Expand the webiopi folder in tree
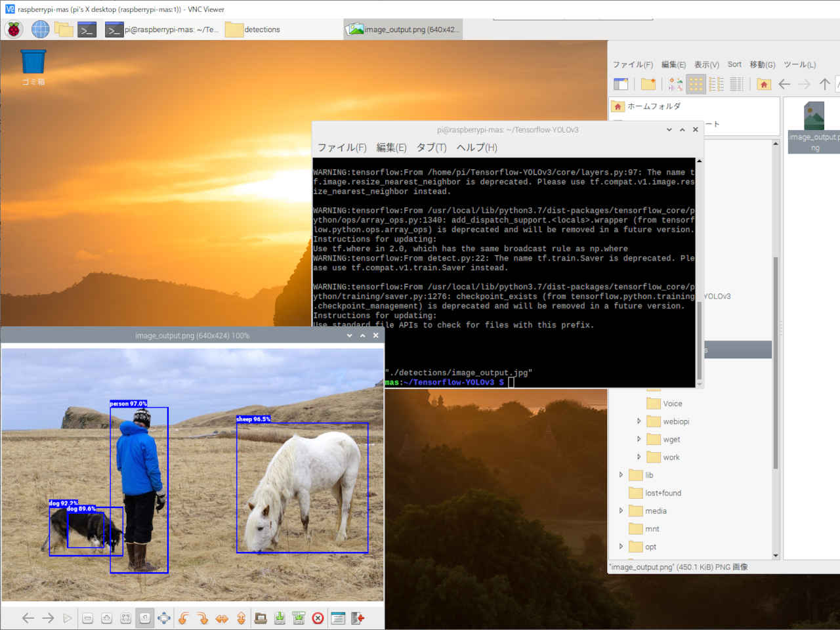 pyautogui.click(x=639, y=421)
